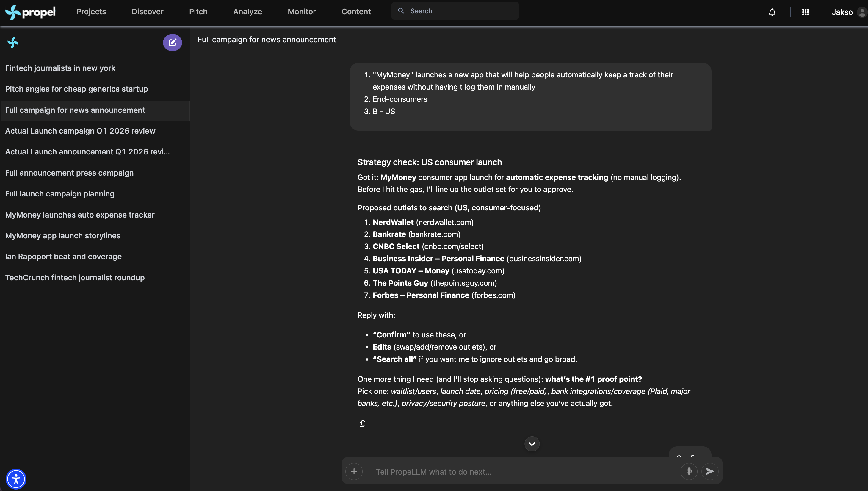Open 'Fintech journalists in new york' chat
The height and width of the screenshot is (491, 868).
click(60, 68)
